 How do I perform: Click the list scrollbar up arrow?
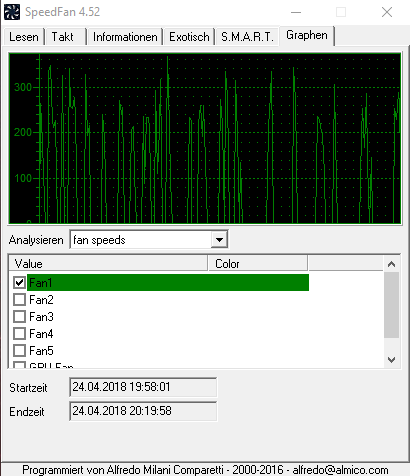(x=391, y=265)
